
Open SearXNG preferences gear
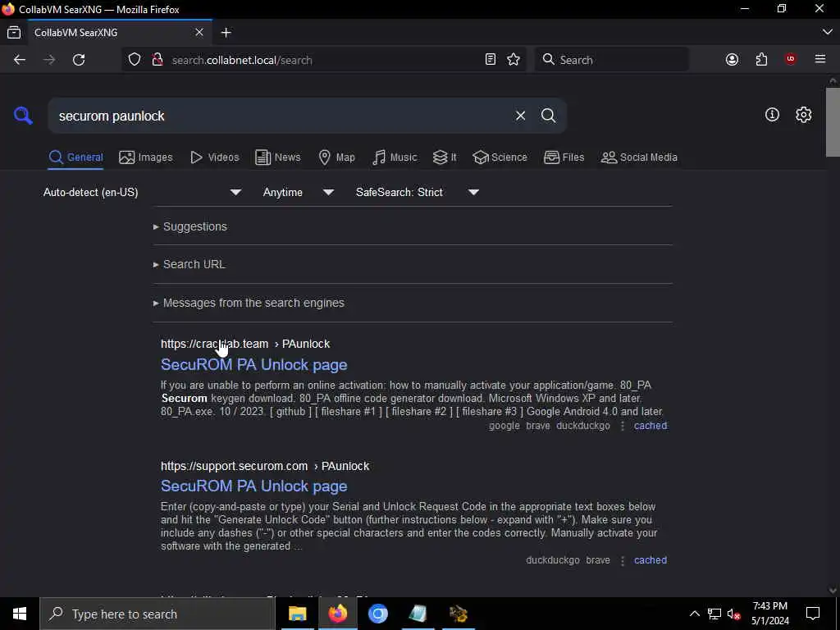point(803,115)
